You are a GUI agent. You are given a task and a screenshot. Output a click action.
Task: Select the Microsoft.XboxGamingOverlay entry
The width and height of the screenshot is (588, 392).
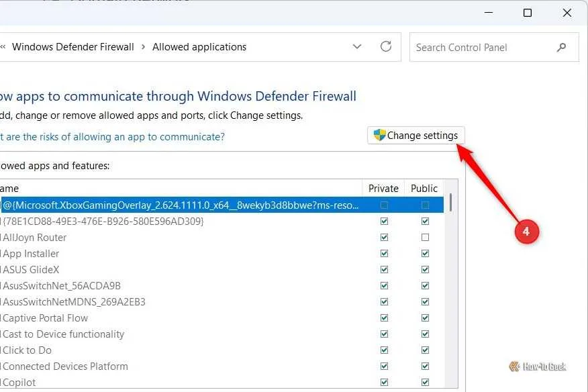click(222, 205)
